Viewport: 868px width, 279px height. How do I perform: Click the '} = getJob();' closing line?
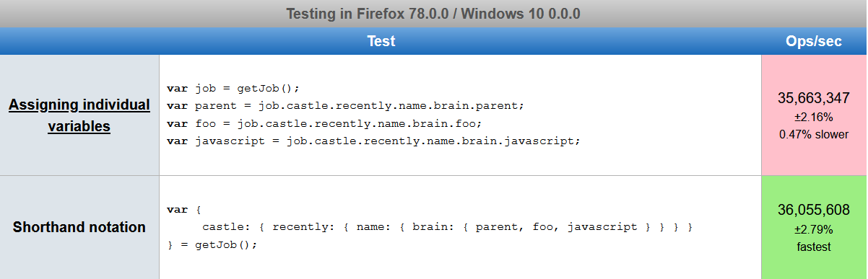coord(212,244)
